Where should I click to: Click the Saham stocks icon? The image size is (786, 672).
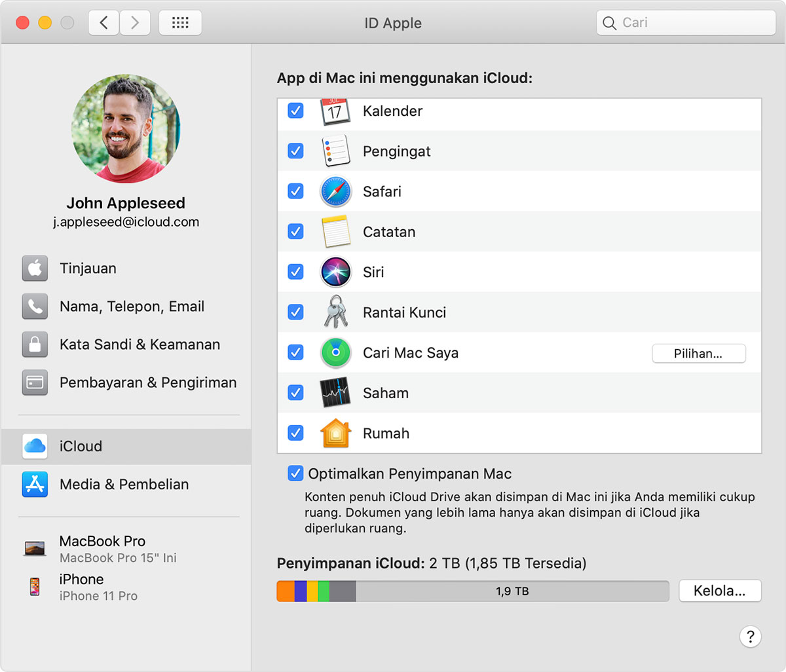[335, 393]
